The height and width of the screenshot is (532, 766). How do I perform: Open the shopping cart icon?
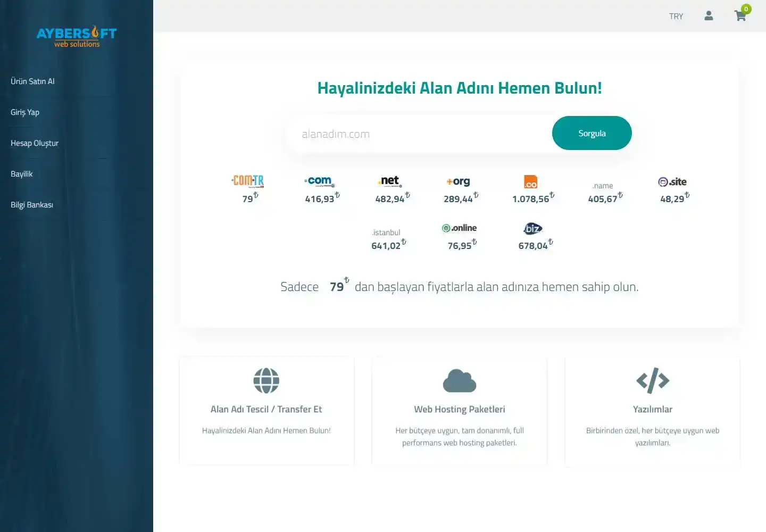[740, 16]
